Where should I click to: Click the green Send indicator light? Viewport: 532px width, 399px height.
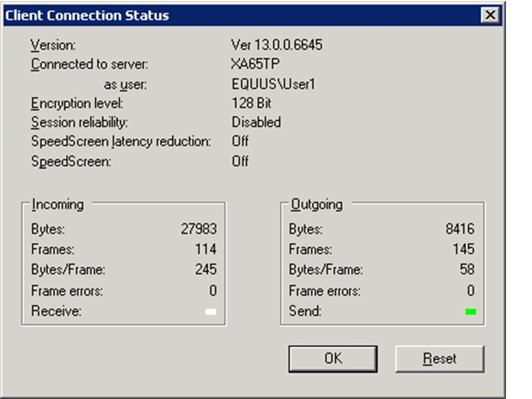(470, 312)
